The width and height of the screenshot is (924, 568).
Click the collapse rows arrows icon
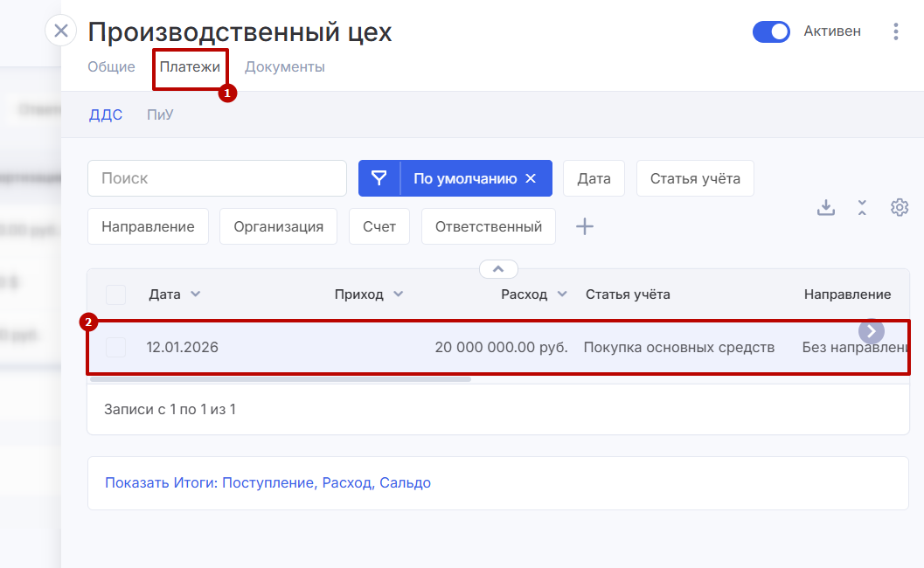click(862, 207)
